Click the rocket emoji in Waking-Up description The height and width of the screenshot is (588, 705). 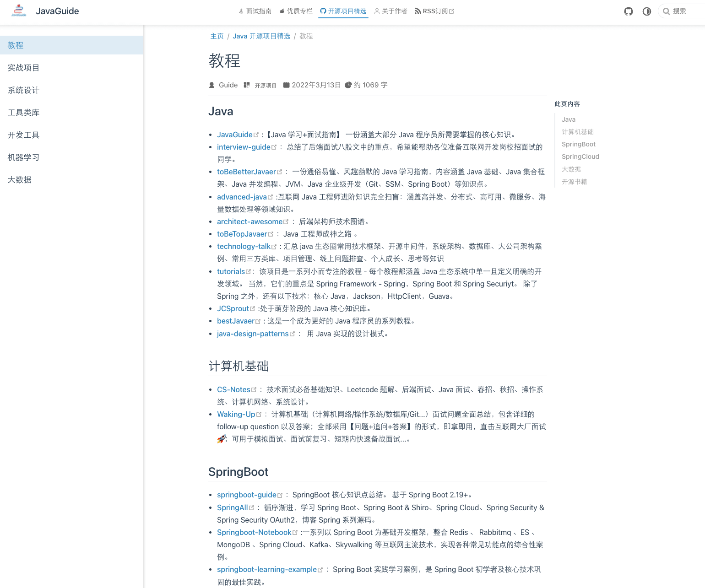pos(222,439)
